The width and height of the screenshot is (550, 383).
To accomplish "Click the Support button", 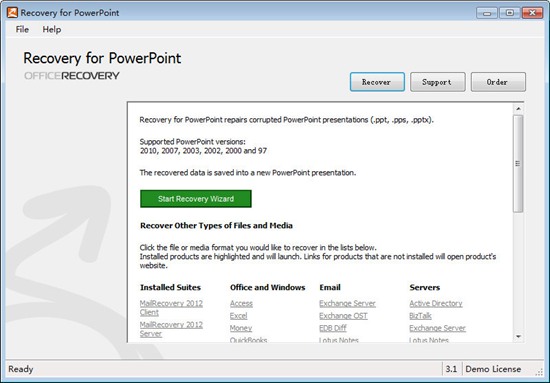I will pyautogui.click(x=438, y=82).
